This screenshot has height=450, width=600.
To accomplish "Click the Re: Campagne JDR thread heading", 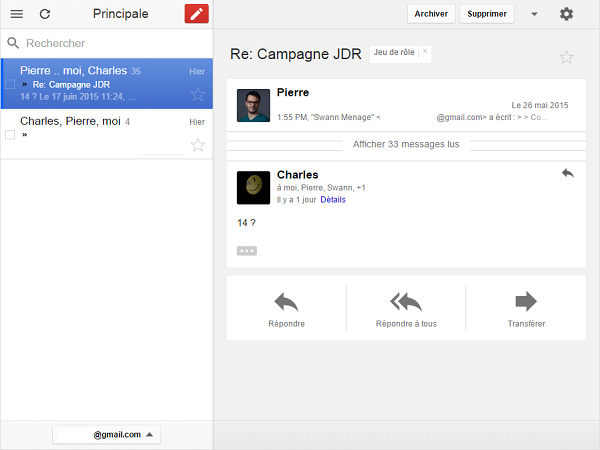I will coord(295,54).
